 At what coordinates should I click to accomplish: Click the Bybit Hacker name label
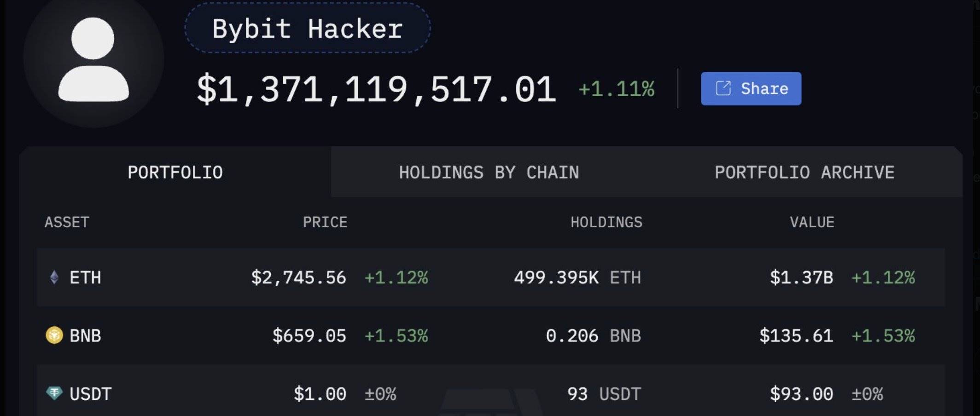[x=307, y=29]
